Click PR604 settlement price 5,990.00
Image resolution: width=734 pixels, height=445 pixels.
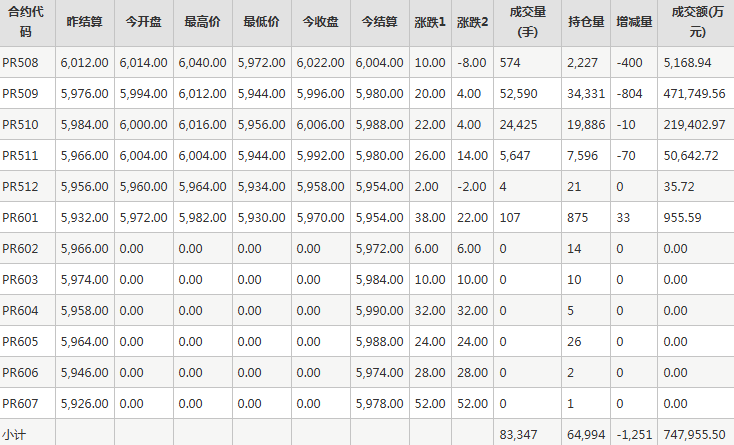click(x=379, y=310)
